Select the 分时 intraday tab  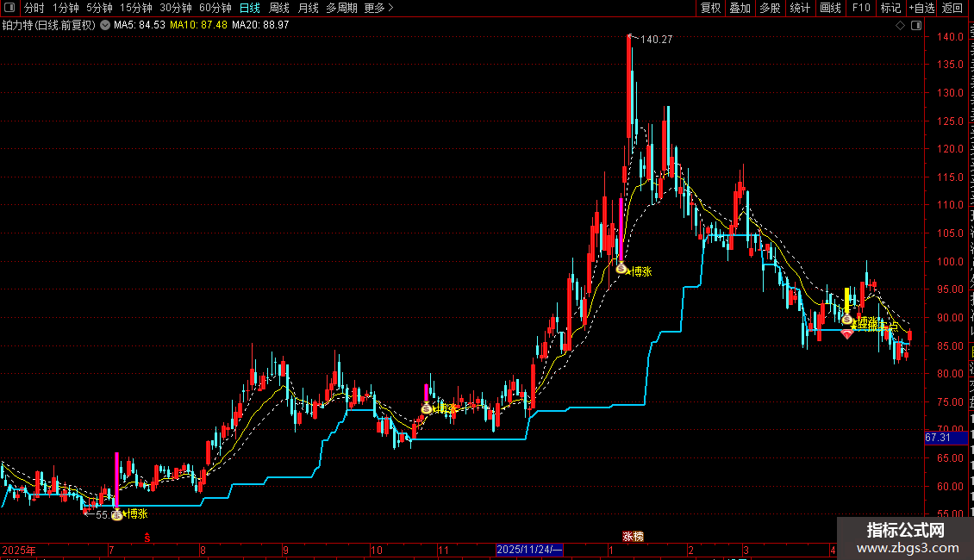[34, 8]
